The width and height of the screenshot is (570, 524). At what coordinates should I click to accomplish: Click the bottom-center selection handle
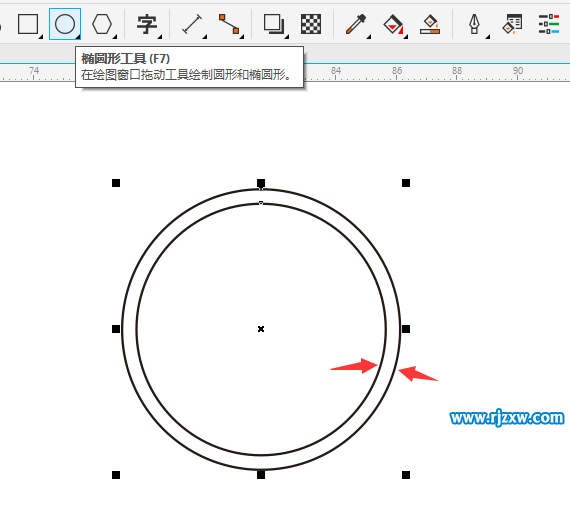coord(261,475)
